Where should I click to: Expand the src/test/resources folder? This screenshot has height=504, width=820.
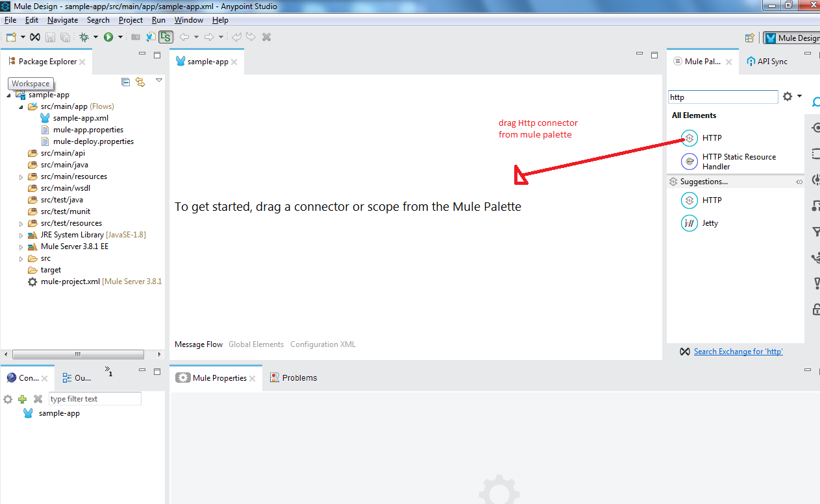pos(21,224)
